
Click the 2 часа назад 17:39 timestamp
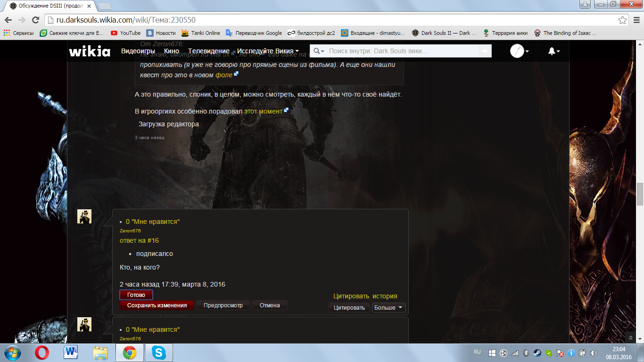click(173, 284)
